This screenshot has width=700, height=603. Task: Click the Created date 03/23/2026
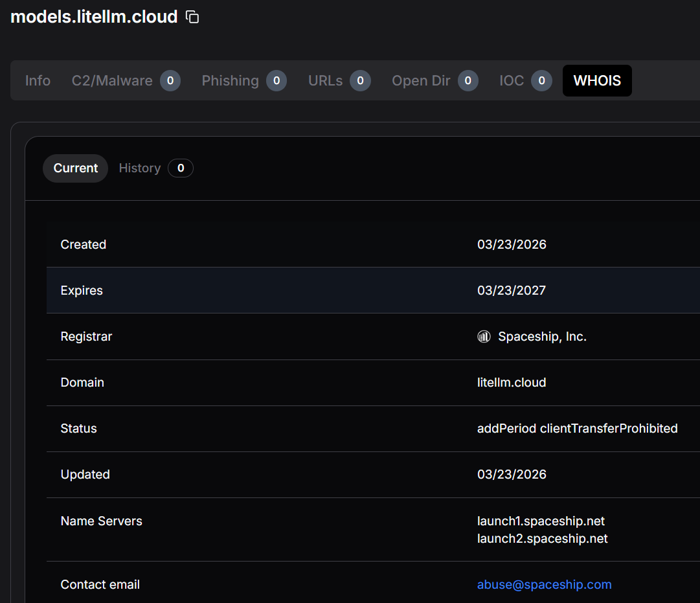(512, 244)
